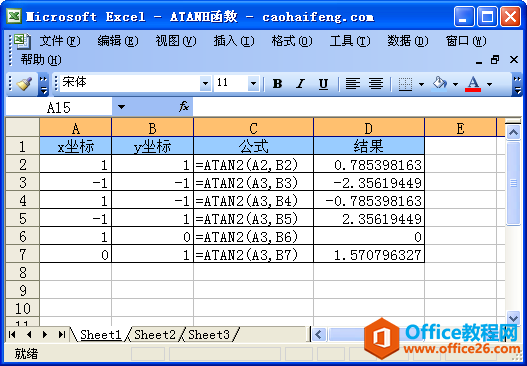
Task: Apply borders with the Borders icon
Action: 405,84
